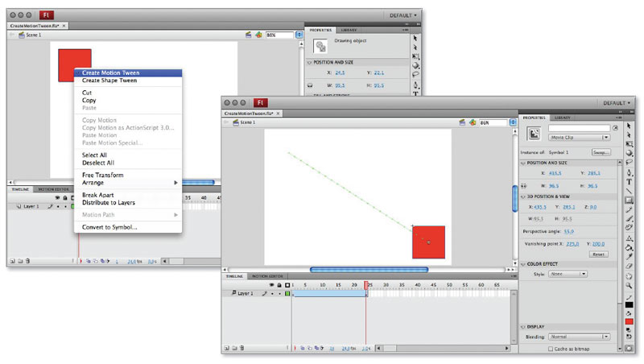Click the Selection arrow tool in front window
Screen dimensions: 644x364
(x=629, y=126)
